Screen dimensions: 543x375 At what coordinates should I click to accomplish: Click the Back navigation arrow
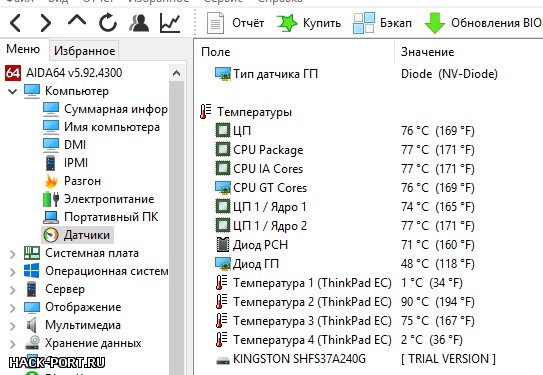(x=16, y=23)
